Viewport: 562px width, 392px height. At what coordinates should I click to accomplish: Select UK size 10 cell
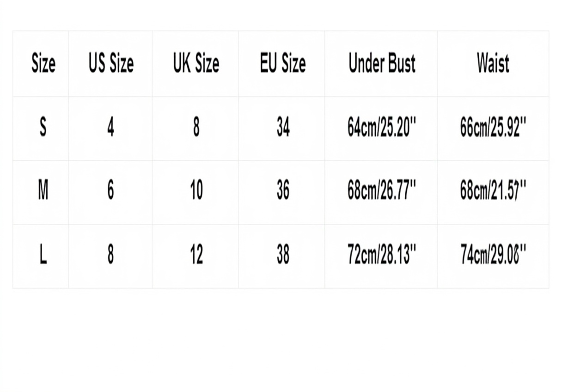click(x=196, y=190)
